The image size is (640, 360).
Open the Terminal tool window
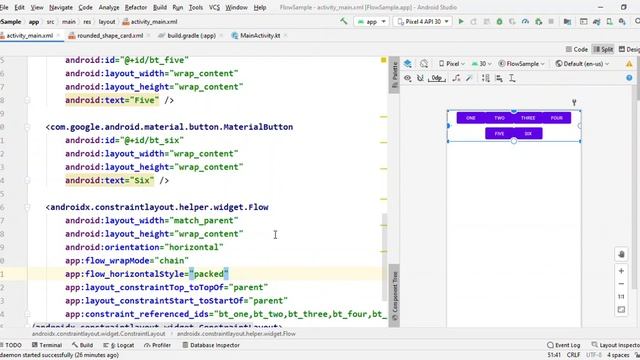point(47,345)
